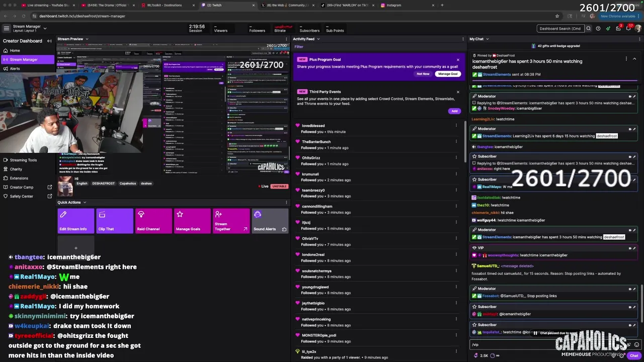Open options for lovedblessed follow event

456,126
